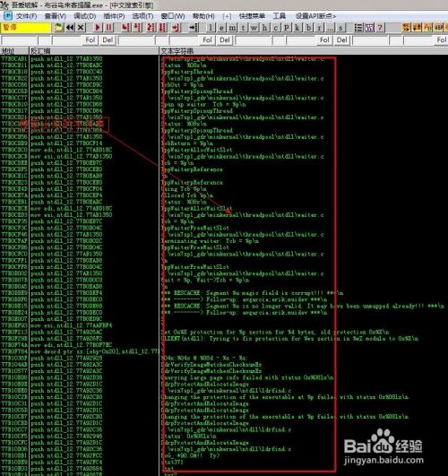
Task: Click the third Del button in the bar
Action: click(x=342, y=40)
